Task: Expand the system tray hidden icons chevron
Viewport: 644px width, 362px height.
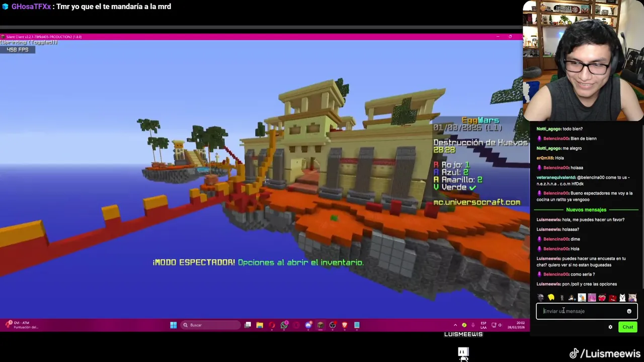Action: click(455, 325)
